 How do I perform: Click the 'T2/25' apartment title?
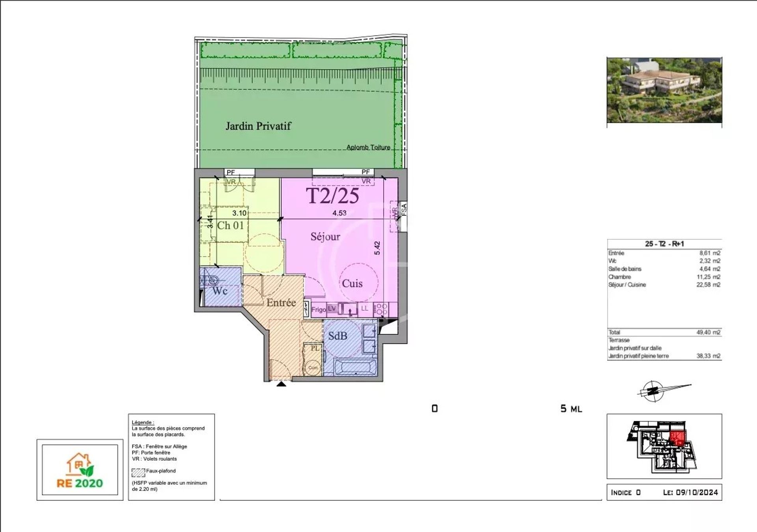[x=333, y=195]
